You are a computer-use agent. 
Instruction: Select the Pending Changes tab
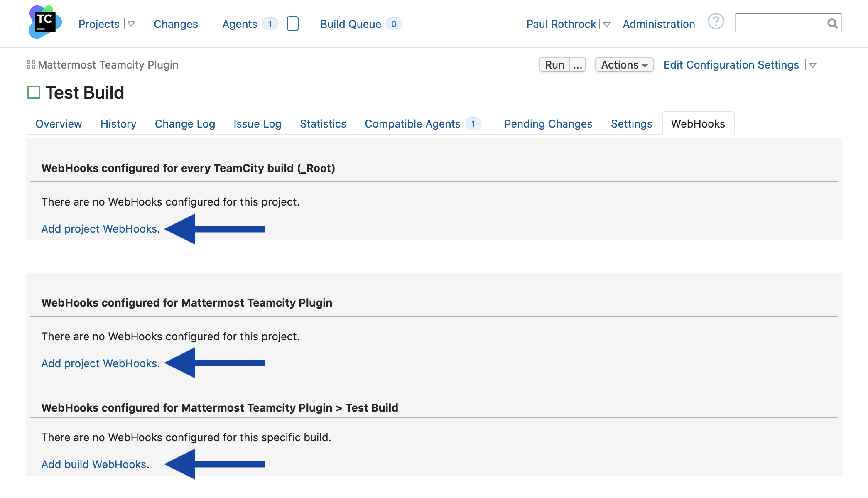coord(548,123)
